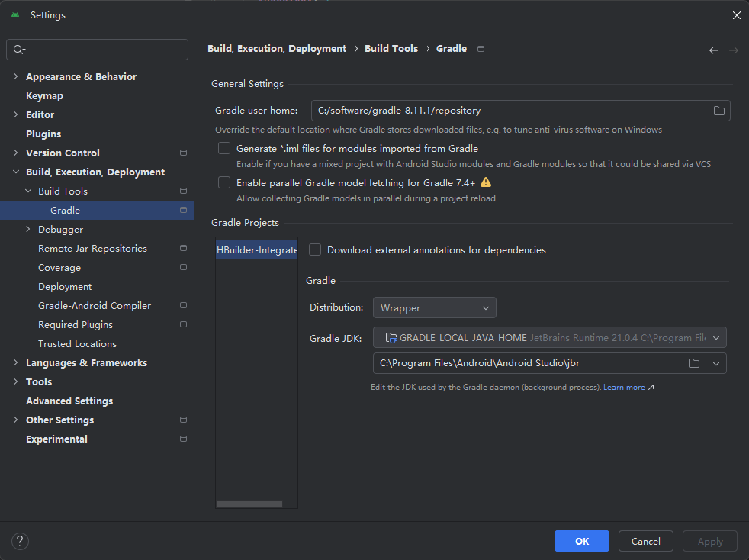Close the Settings dialog with X
The image size is (749, 560).
point(736,15)
